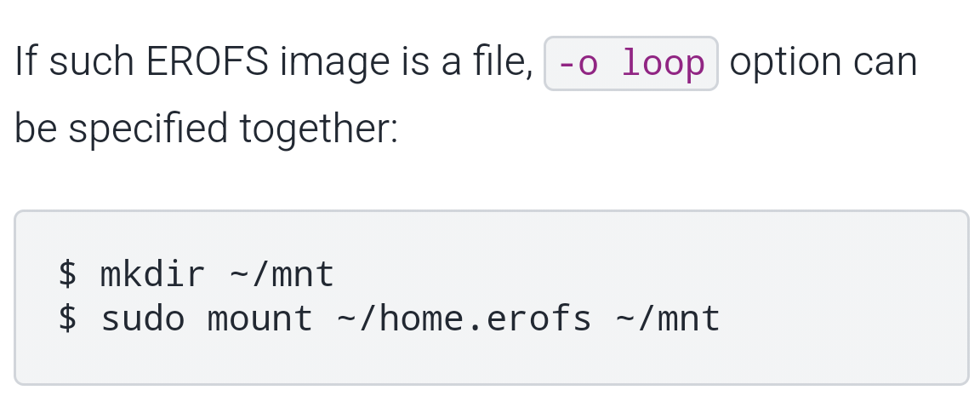The height and width of the screenshot is (419, 980).
Task: Click the dollar prompt before mkdir
Action: tap(67, 275)
